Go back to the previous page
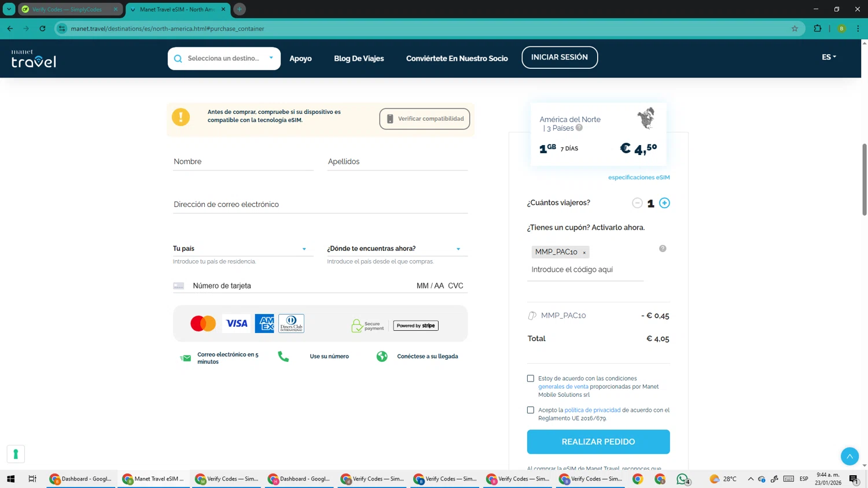 (x=10, y=28)
